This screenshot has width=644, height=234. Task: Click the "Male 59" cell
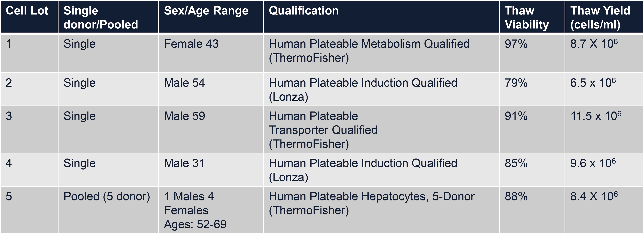coord(185,116)
